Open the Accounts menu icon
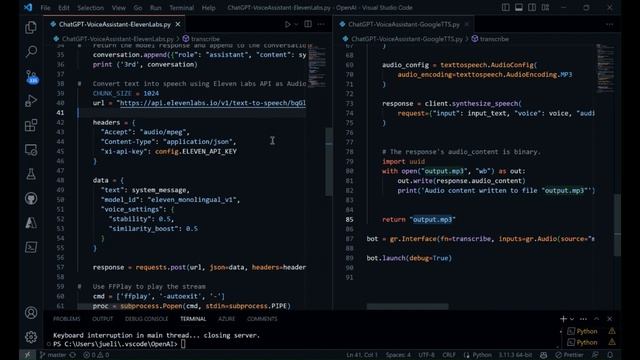Image resolution: width=640 pixels, height=360 pixels. 31,313
